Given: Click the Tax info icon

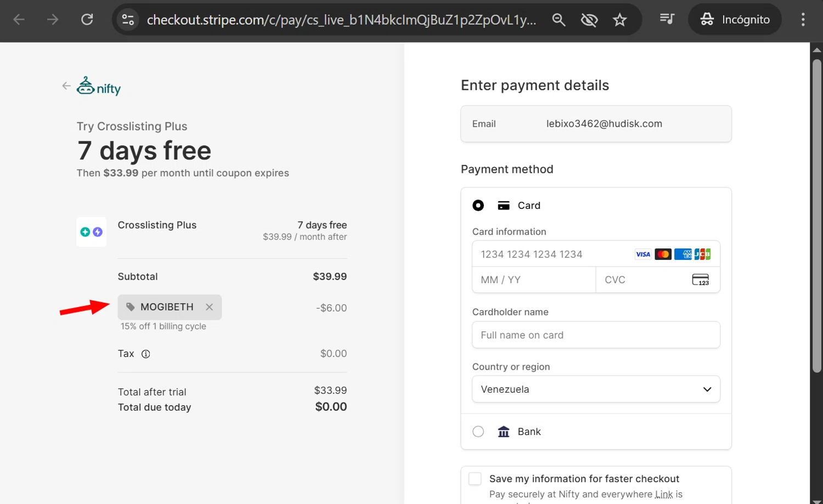Looking at the screenshot, I should pos(146,354).
